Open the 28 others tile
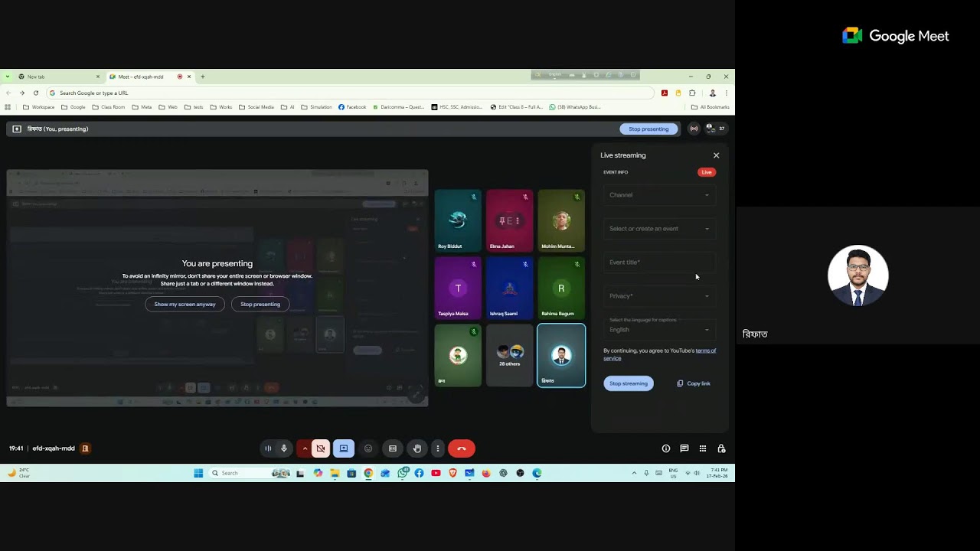 click(510, 355)
